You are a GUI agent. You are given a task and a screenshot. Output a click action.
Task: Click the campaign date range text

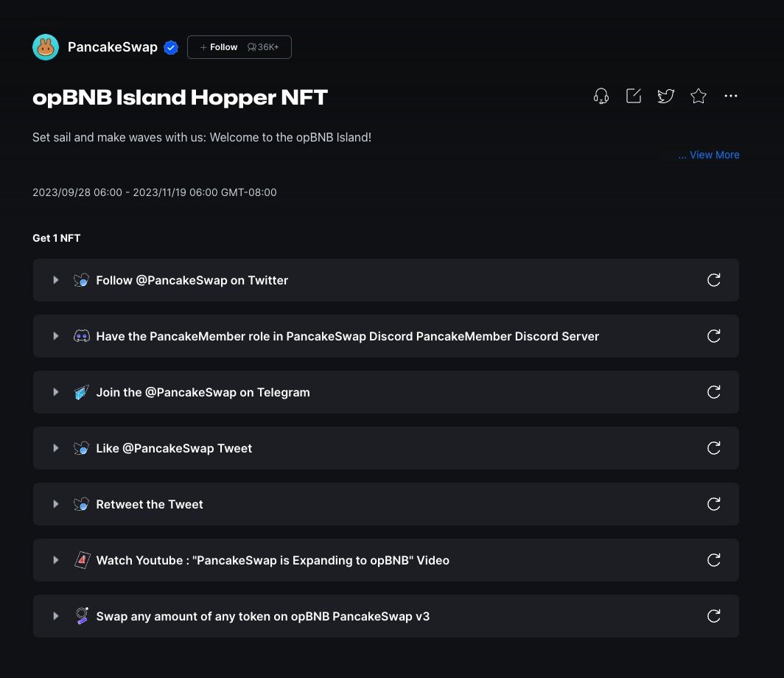[155, 192]
